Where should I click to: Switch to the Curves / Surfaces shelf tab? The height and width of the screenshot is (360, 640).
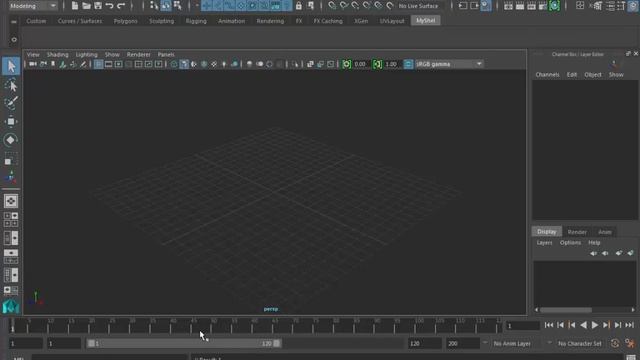(80, 21)
